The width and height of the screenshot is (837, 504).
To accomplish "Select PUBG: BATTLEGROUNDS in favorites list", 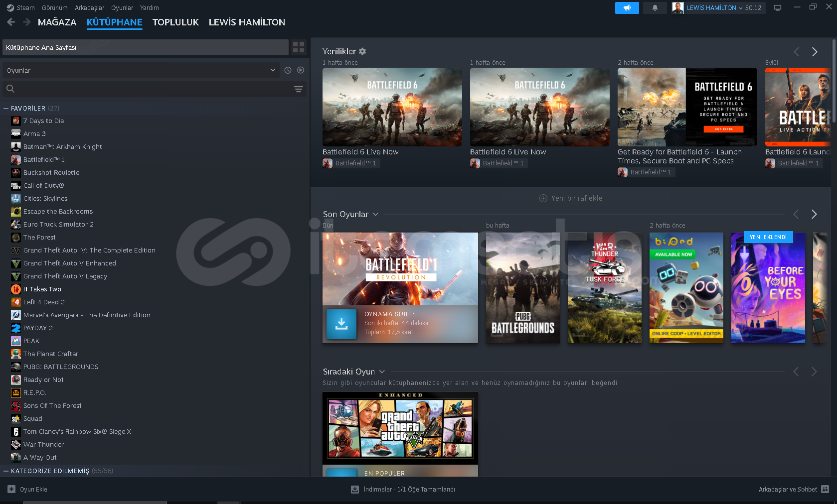I will pos(61,367).
